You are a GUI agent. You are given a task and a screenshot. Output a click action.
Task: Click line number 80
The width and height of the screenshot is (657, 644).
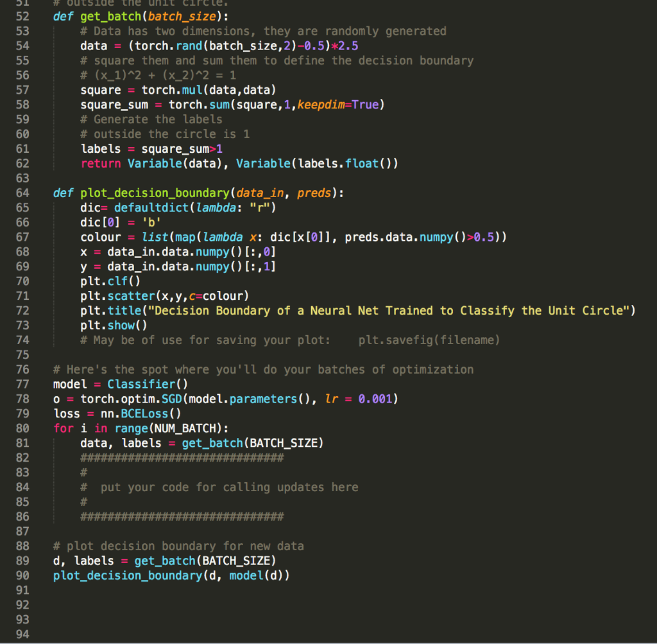(22, 428)
